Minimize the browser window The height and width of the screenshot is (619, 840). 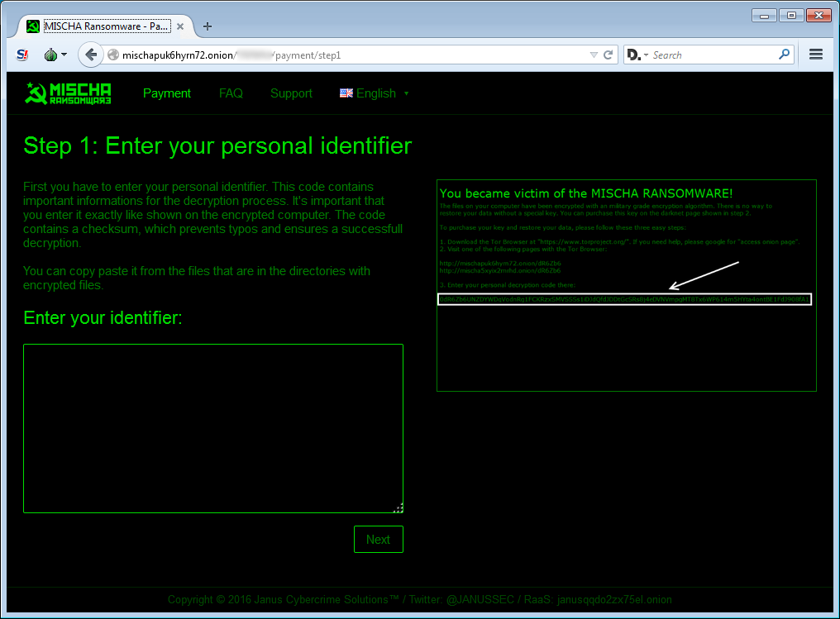(764, 16)
